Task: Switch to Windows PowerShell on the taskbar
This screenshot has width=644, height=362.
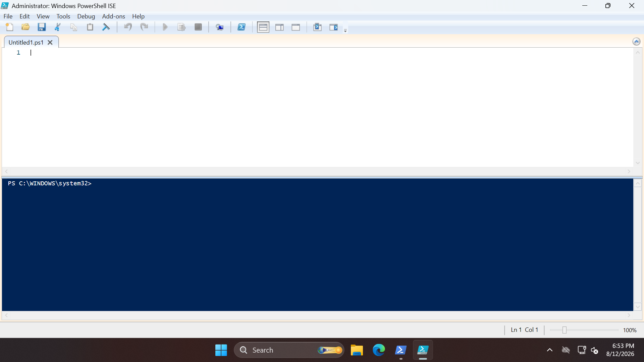Action: pos(401,350)
